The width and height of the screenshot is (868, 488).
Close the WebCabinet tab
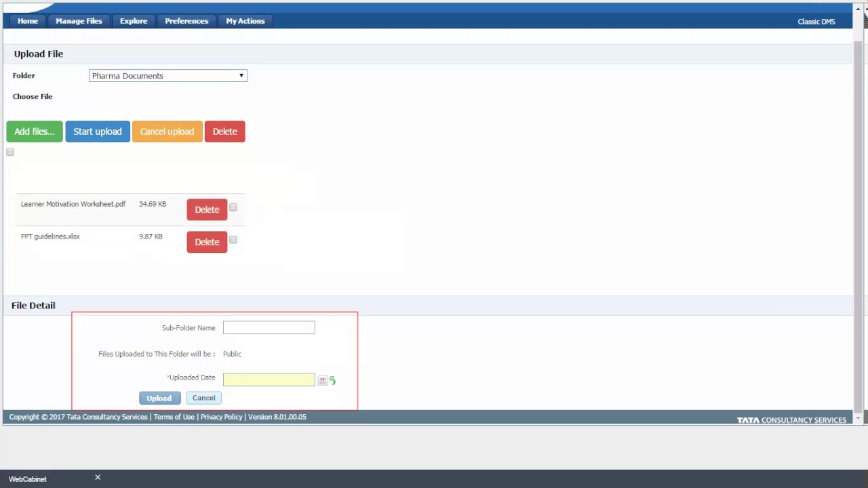tap(98, 478)
